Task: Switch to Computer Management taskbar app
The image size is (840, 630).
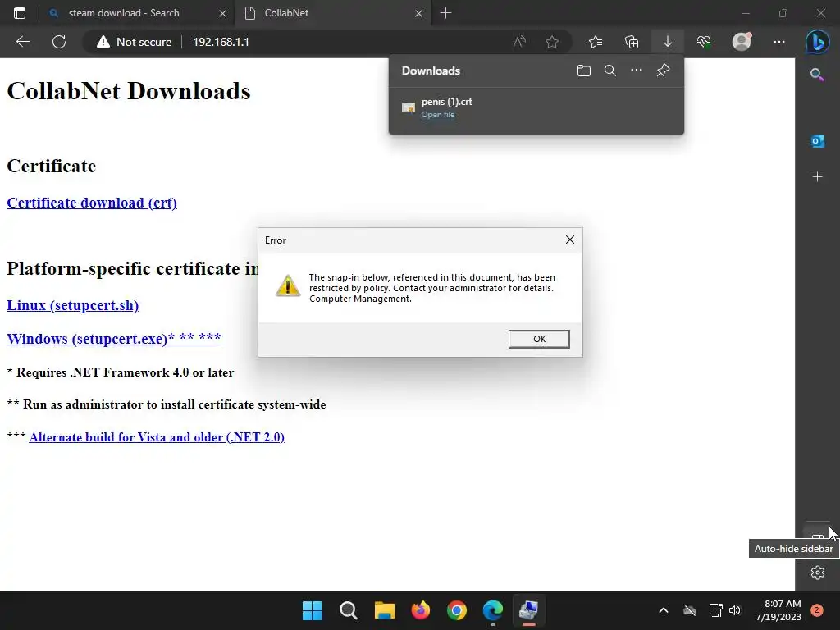Action: pos(529,610)
